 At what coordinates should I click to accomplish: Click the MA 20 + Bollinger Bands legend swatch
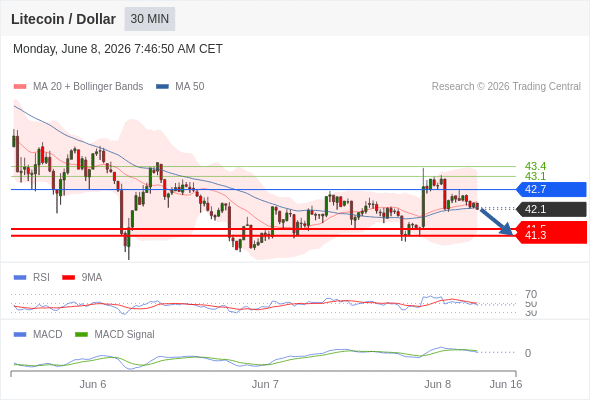[20, 87]
